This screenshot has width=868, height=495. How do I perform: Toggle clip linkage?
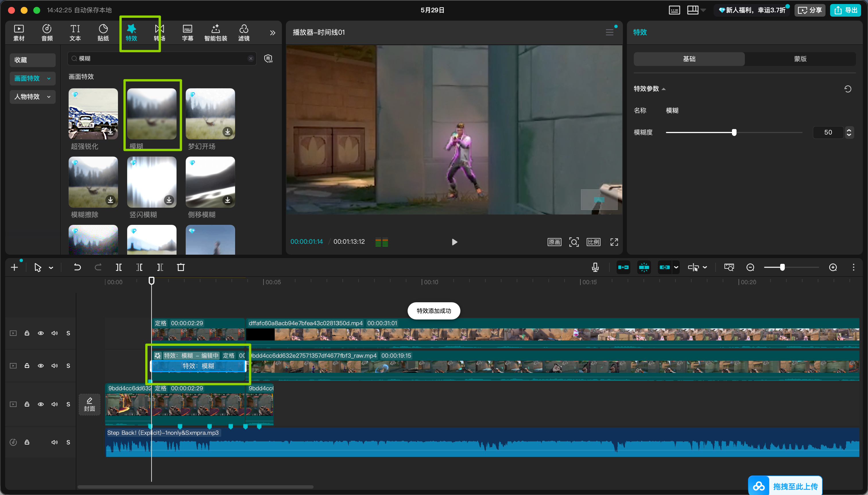click(664, 268)
